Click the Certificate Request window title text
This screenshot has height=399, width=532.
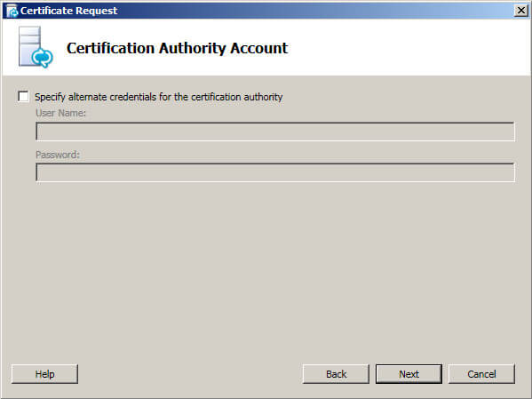pos(69,11)
